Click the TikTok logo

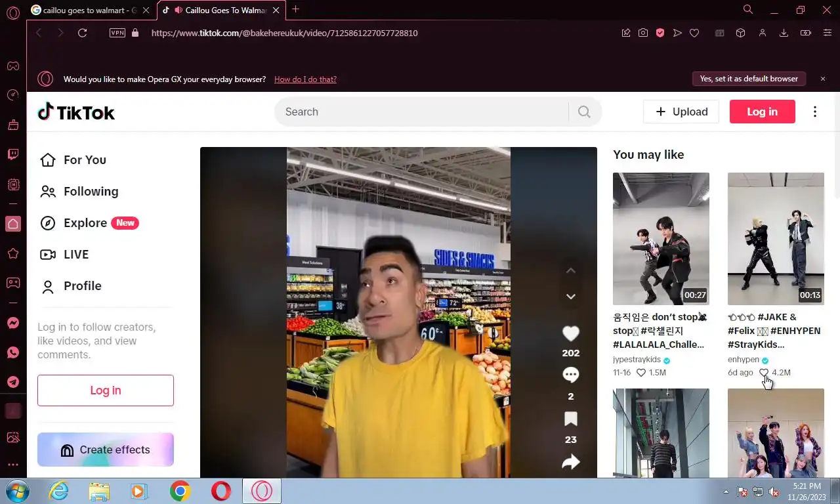(x=76, y=112)
